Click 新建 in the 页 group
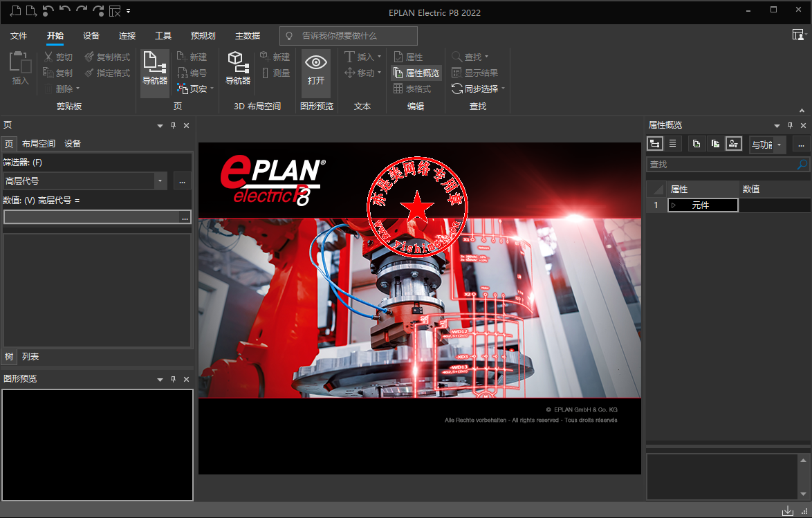812x518 pixels. [x=192, y=57]
